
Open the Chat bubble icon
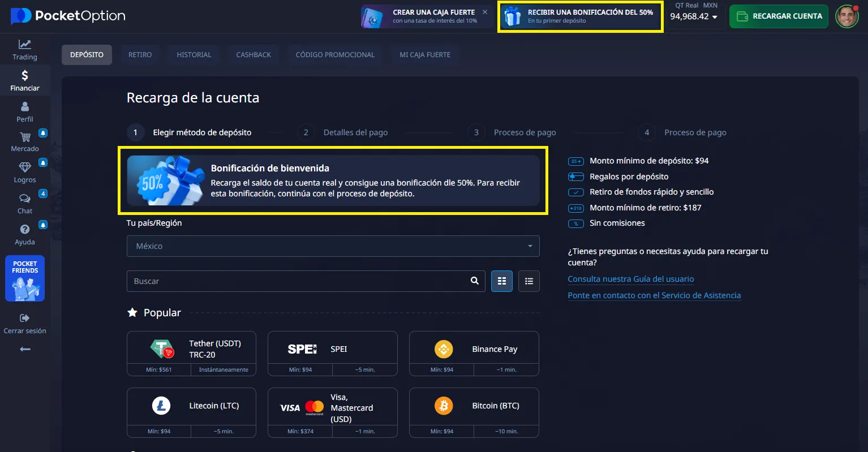pos(25,199)
